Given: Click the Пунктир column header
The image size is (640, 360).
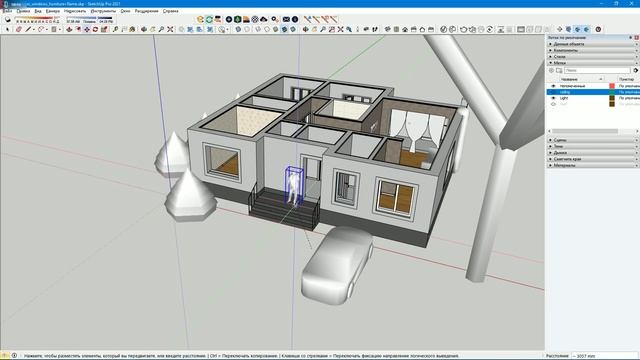Looking at the screenshot, I should [x=628, y=79].
